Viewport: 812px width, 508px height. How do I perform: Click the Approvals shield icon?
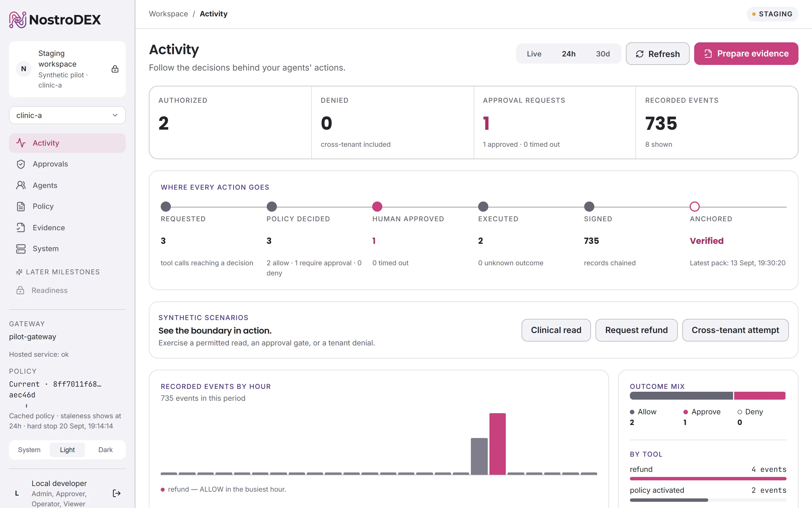21,164
